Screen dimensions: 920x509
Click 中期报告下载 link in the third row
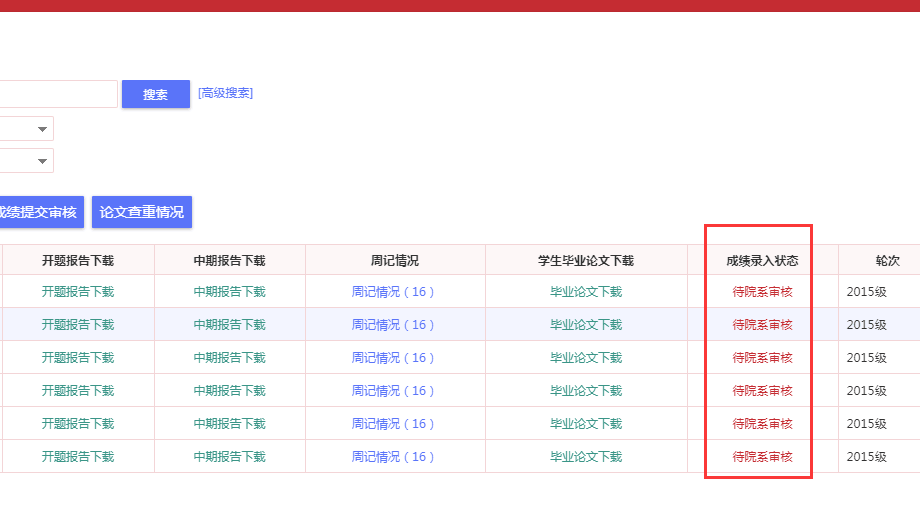click(230, 358)
